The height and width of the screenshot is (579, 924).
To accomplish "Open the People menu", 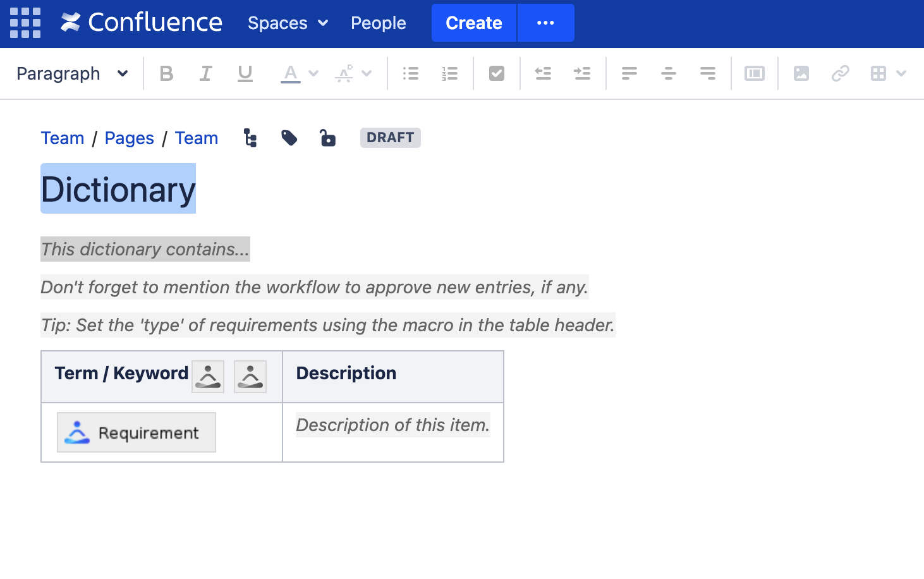I will 378,23.
